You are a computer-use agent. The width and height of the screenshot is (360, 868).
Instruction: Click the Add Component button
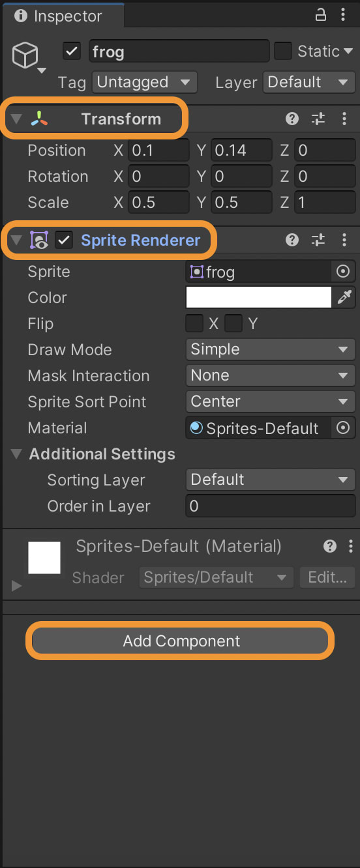pyautogui.click(x=182, y=641)
